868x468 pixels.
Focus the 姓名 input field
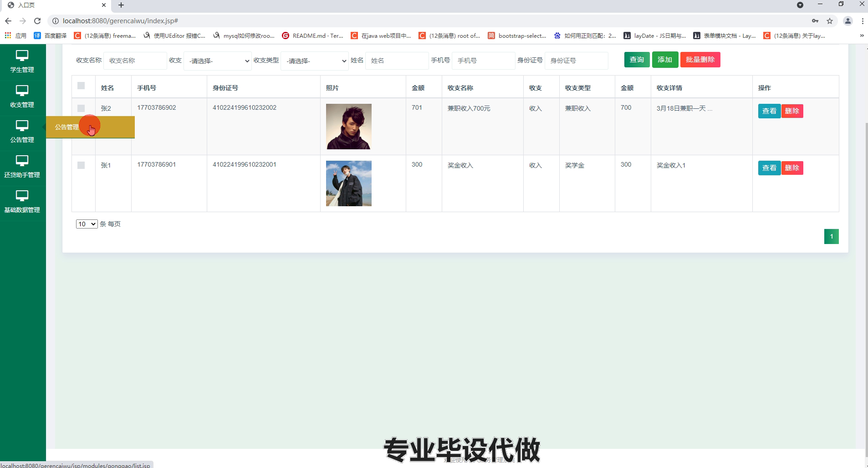point(397,61)
